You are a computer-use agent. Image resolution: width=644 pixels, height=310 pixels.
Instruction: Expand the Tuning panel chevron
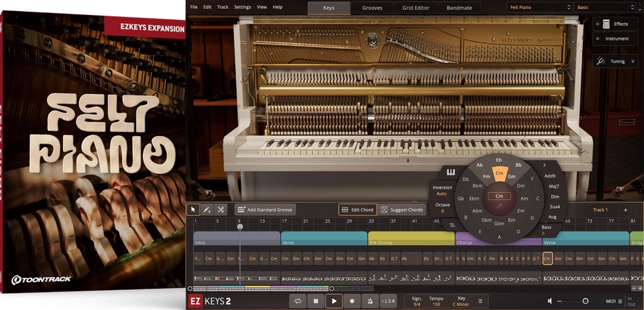[632, 61]
